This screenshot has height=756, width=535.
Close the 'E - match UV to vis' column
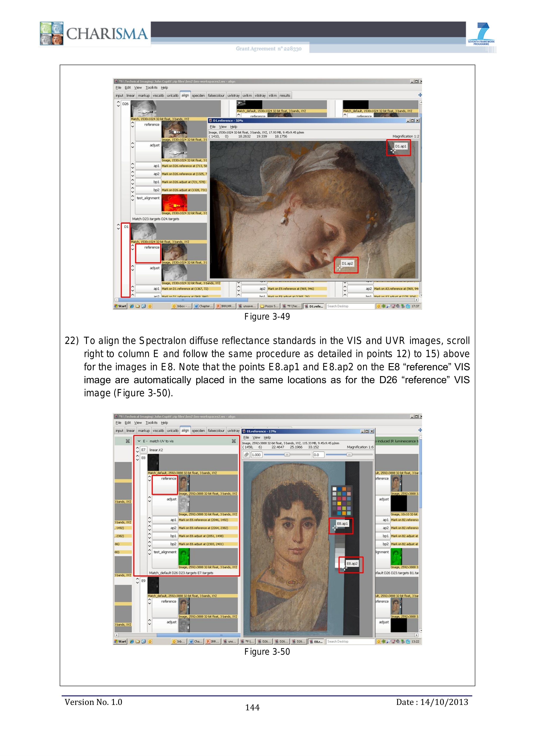(x=234, y=441)
